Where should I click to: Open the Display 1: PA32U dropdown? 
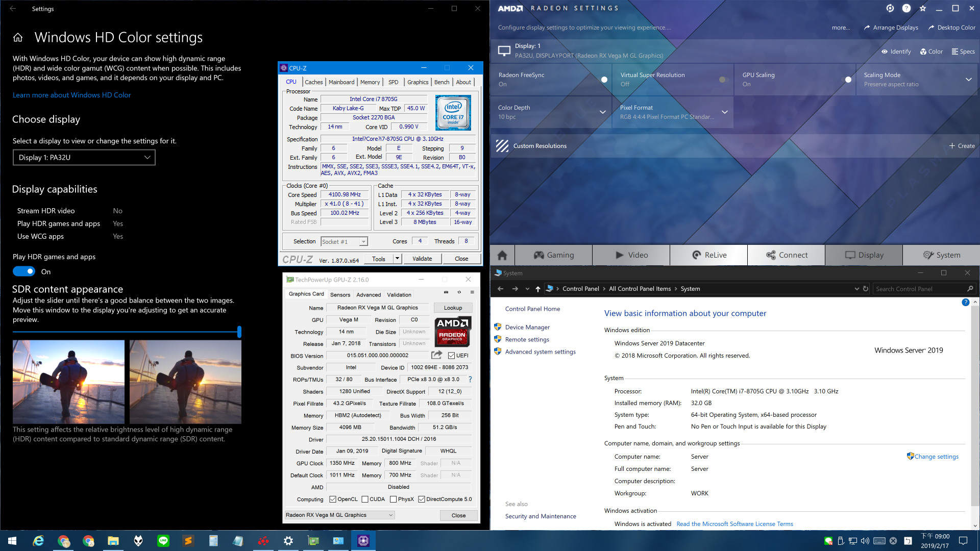point(84,157)
